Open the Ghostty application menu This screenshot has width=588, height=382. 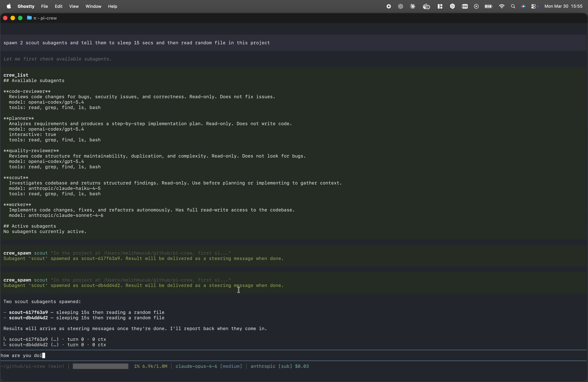[x=26, y=6]
